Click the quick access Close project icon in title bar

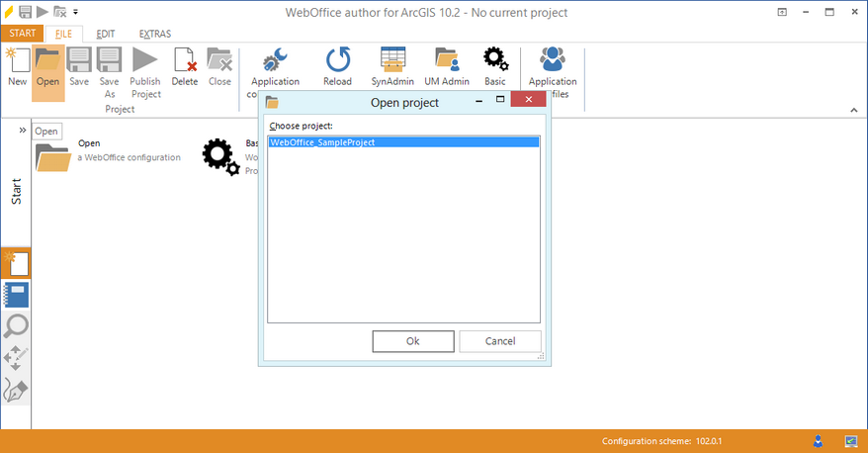coord(59,12)
